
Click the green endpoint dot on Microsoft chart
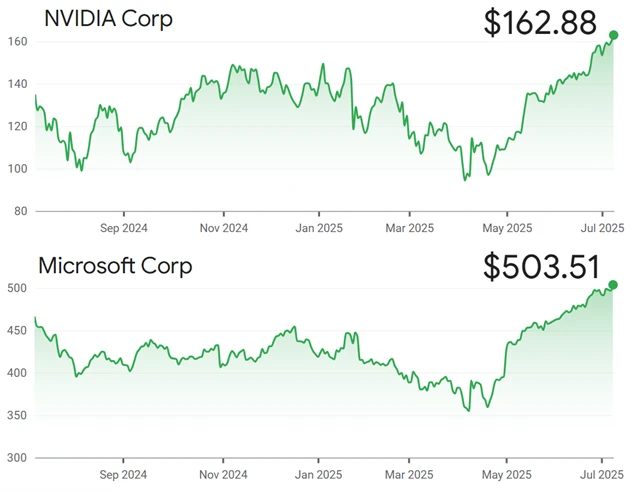pos(613,284)
